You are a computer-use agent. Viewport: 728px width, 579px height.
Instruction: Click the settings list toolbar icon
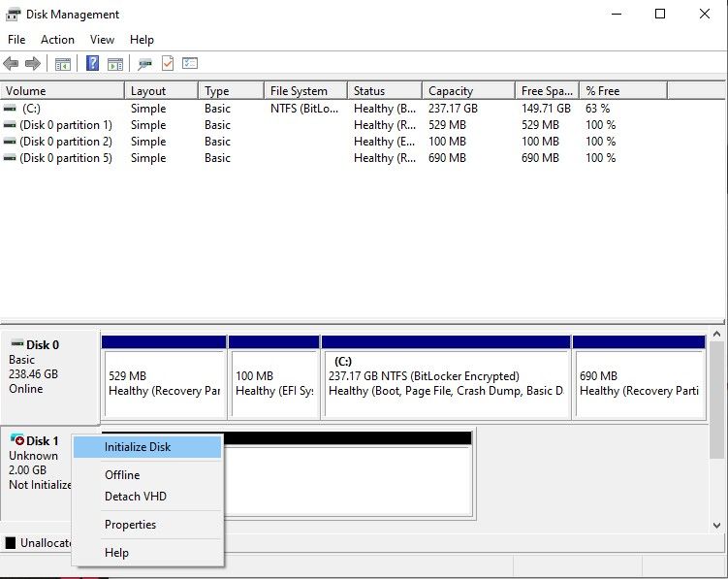[190, 63]
